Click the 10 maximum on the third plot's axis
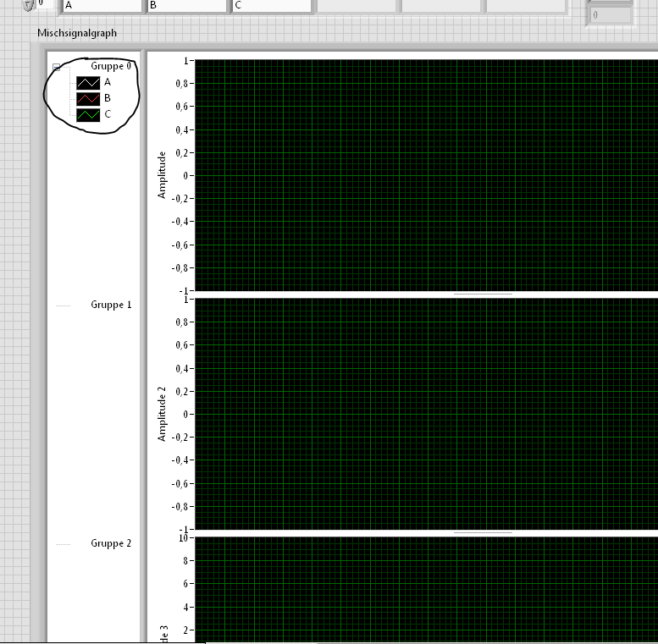 click(x=184, y=538)
